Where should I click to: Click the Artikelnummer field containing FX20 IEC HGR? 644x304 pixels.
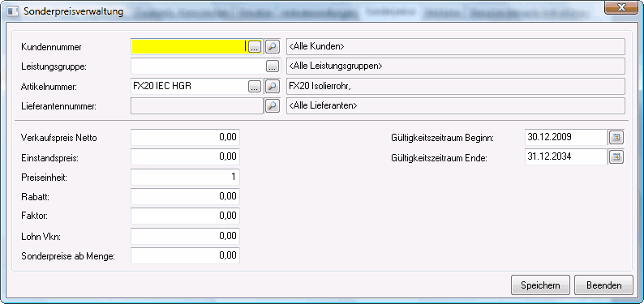click(x=190, y=86)
